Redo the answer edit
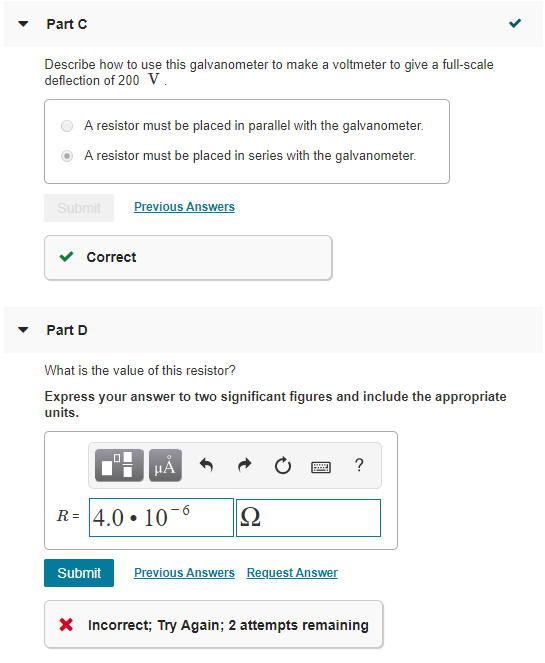The height and width of the screenshot is (663, 545). pyautogui.click(x=244, y=465)
